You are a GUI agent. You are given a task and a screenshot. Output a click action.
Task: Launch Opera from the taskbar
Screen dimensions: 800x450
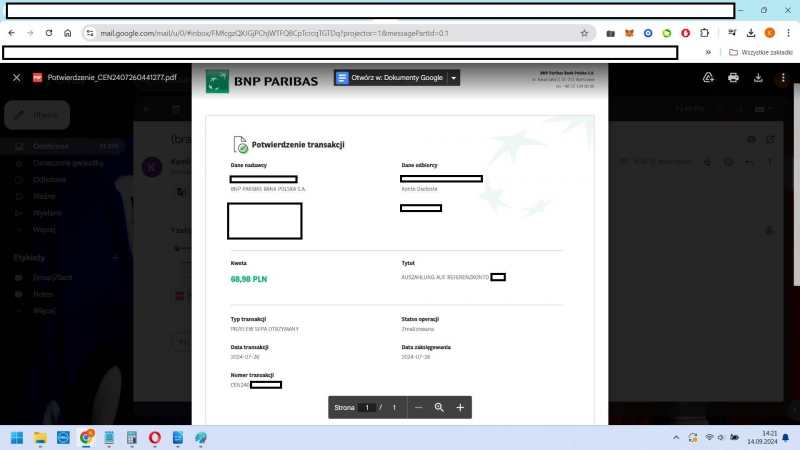tap(155, 438)
